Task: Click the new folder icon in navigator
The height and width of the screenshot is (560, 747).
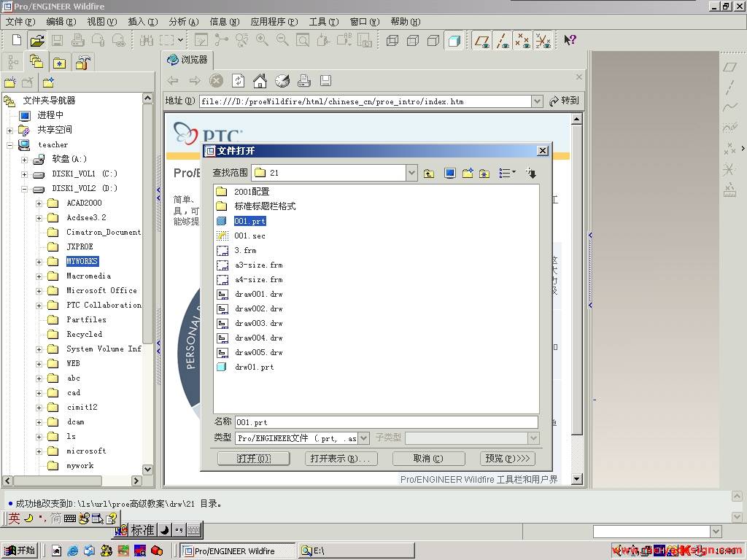Action: click(10, 82)
